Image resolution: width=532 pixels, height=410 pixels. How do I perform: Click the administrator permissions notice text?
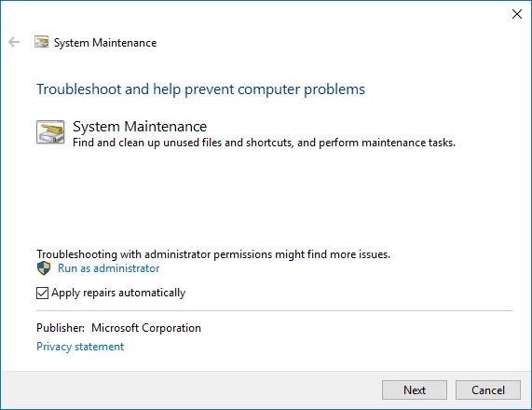[213, 254]
